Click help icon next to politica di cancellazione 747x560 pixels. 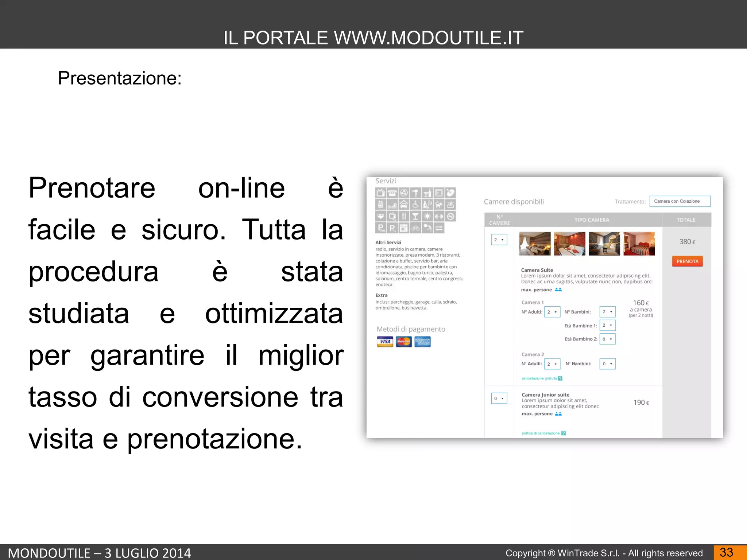[x=564, y=433]
